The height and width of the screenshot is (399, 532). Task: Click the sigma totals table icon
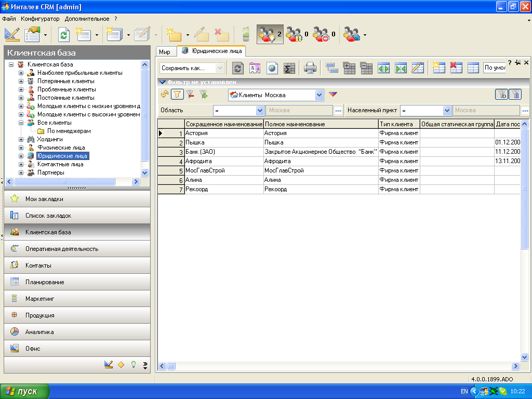(x=289, y=68)
